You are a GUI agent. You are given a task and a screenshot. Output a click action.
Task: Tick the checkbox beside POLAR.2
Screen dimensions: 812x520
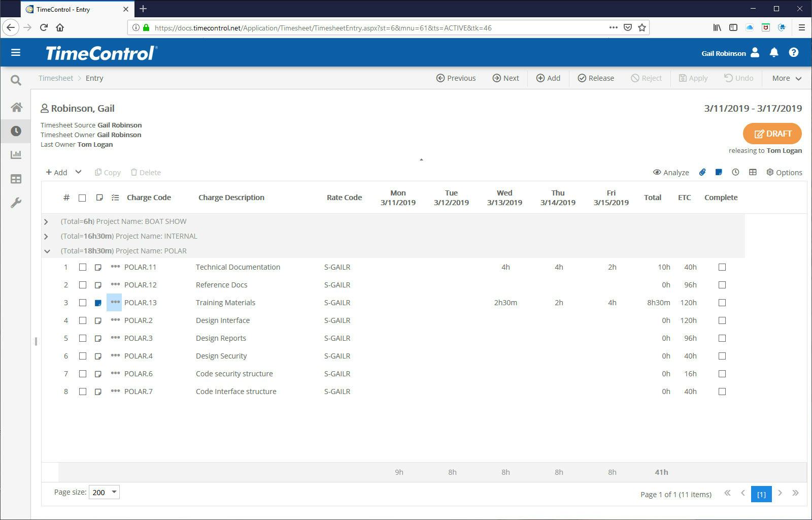83,320
